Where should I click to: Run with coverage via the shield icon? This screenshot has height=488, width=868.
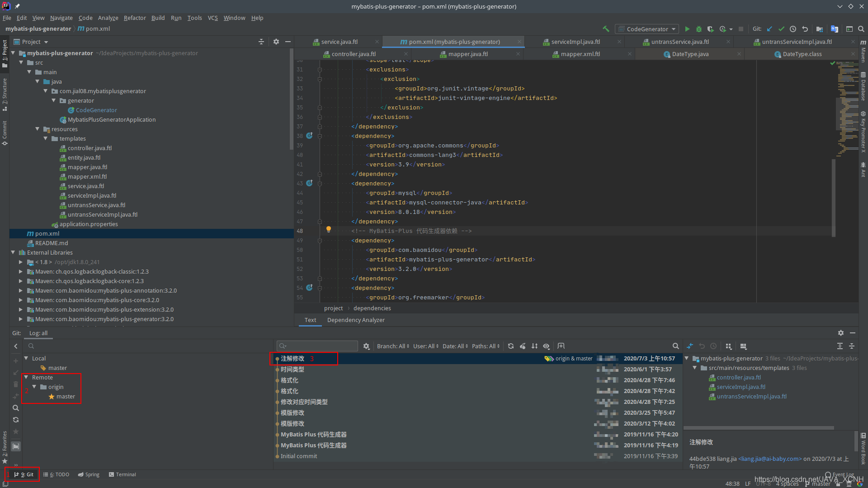coord(711,29)
